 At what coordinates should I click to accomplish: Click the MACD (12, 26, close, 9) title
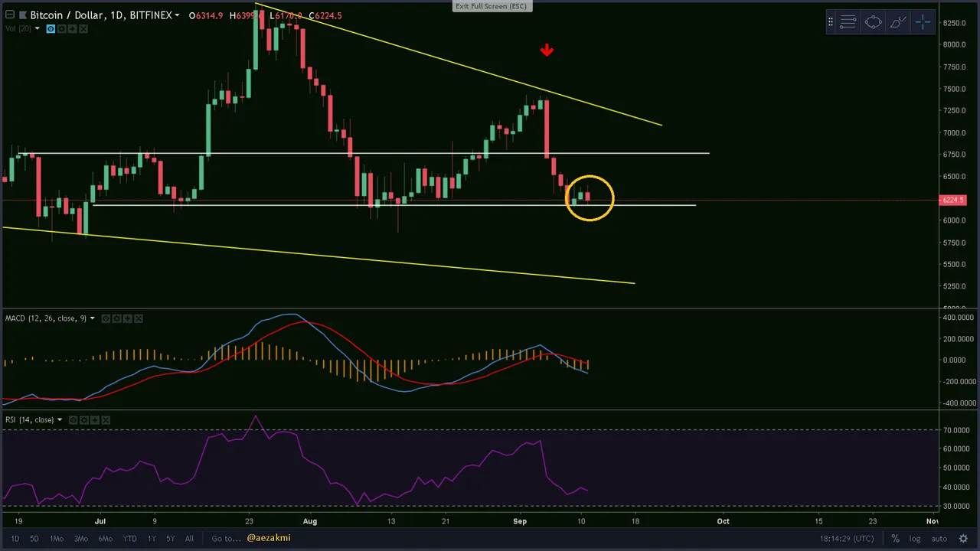[x=46, y=318]
